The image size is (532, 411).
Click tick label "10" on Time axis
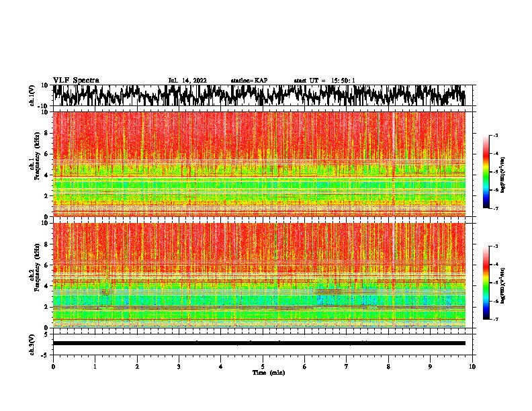click(x=472, y=367)
